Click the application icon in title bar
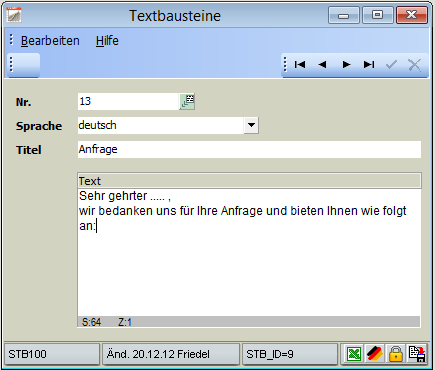This screenshot has width=435, height=370. 14,15
